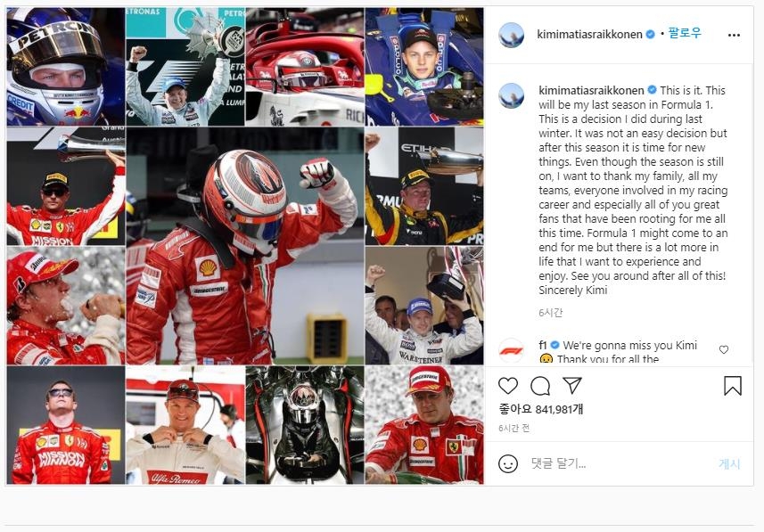Open kimimatiasraikkonen header profile picture

[511, 35]
